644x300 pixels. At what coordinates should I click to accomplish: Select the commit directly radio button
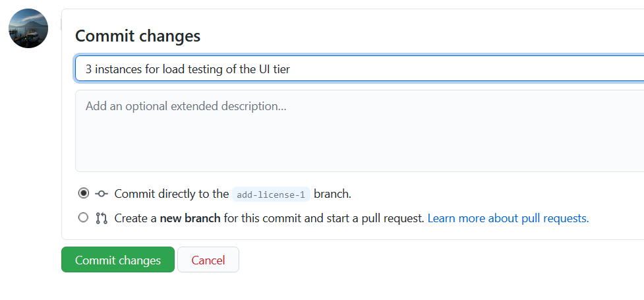(x=83, y=193)
